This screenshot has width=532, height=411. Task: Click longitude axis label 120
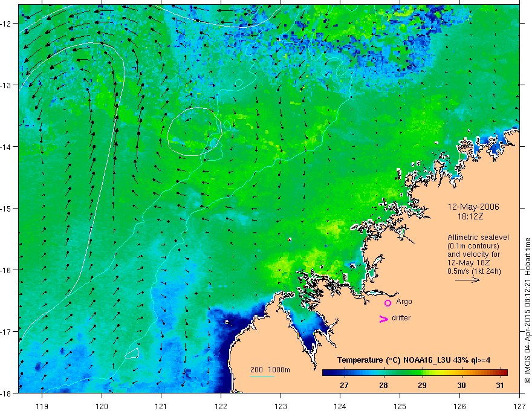pyautogui.click(x=102, y=406)
